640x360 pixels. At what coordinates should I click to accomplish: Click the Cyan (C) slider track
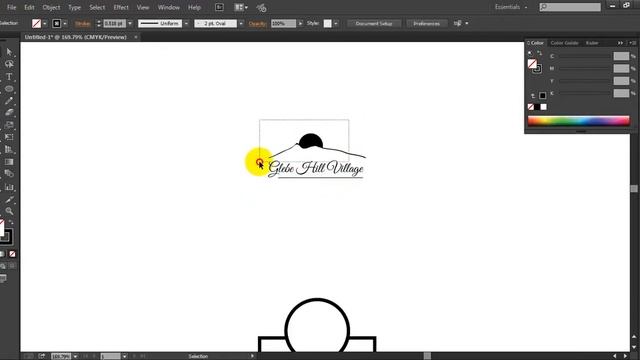click(x=584, y=56)
